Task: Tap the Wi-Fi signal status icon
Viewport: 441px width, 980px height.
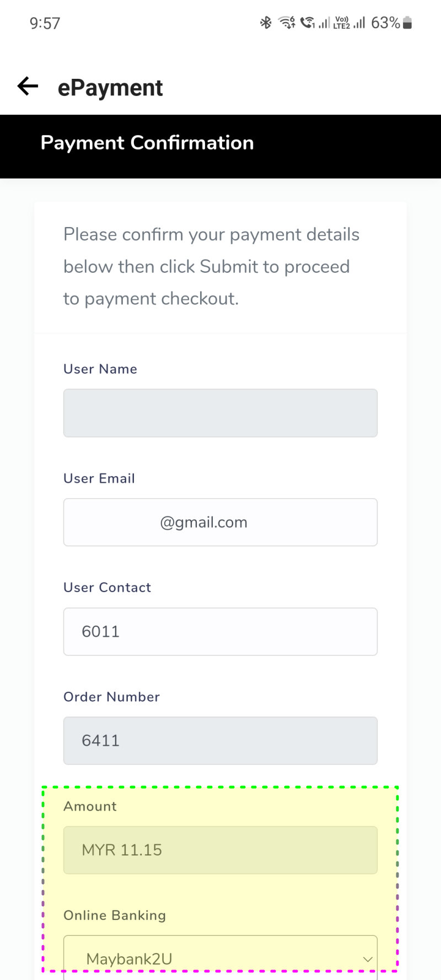Action: pos(287,23)
